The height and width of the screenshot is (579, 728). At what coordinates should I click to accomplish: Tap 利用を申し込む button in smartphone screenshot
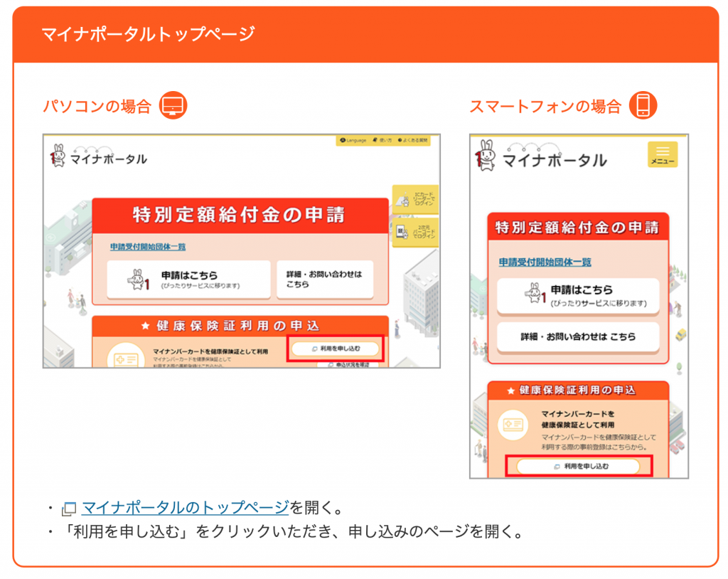578,466
